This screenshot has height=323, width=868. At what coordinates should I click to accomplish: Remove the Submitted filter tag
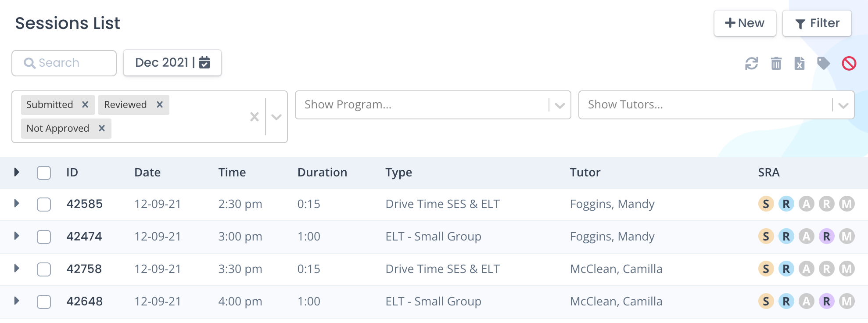[x=85, y=105]
